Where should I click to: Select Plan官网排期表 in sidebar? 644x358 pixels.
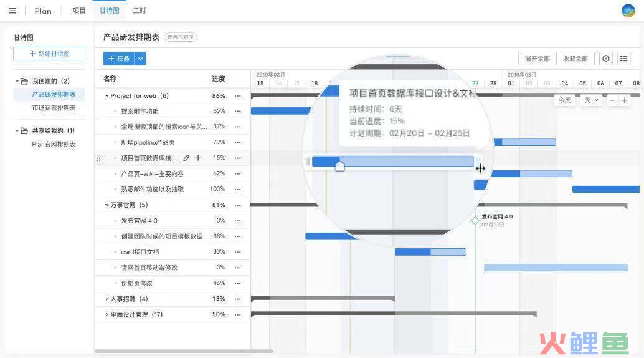click(54, 144)
